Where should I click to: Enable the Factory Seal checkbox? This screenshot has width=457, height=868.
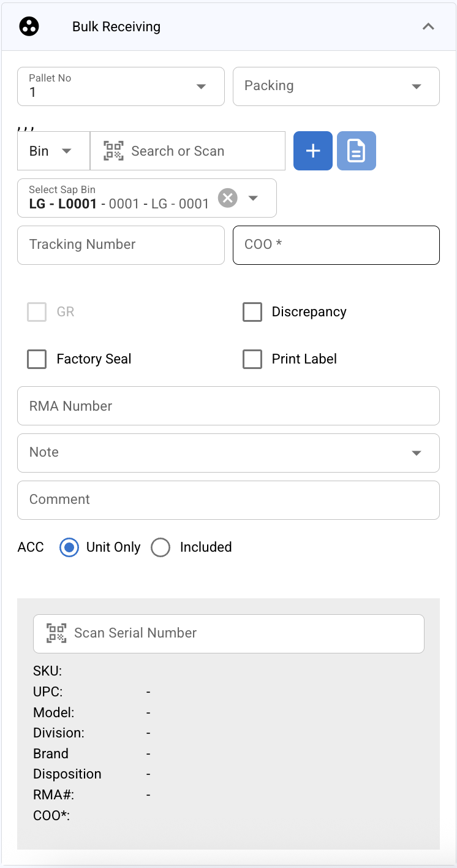[37, 359]
